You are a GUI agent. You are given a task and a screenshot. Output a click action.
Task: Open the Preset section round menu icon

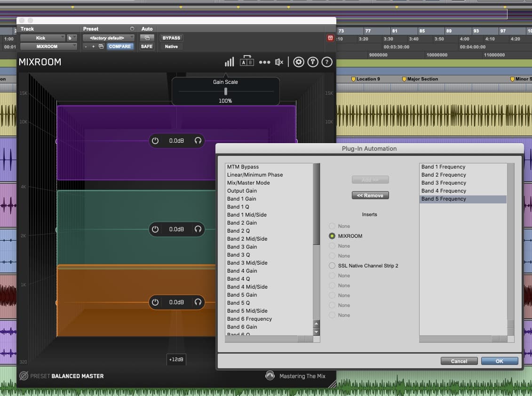coord(132,29)
